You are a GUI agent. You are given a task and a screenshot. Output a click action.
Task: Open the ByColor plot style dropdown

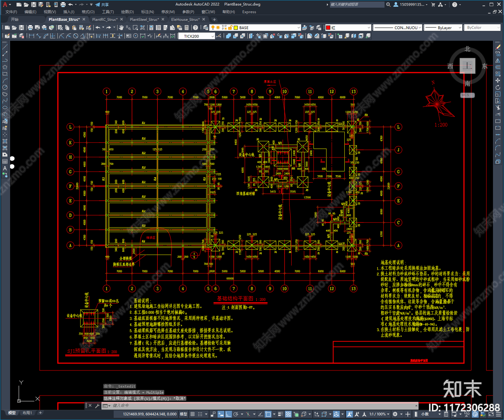tap(482, 28)
